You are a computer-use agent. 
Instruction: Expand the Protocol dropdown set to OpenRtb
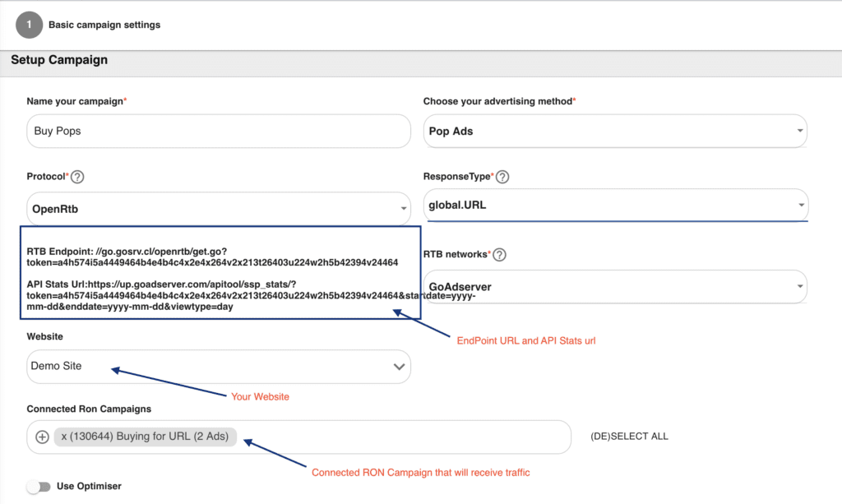(218, 209)
